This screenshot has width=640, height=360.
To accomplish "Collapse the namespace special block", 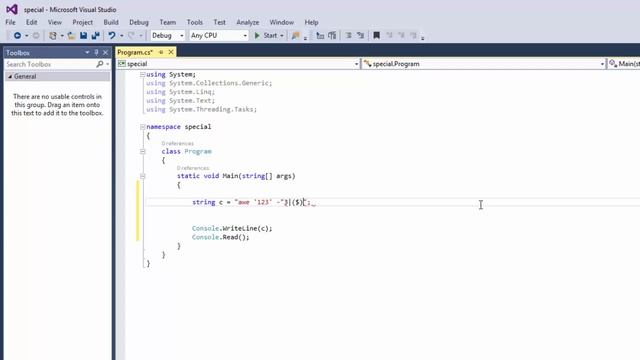I will 142,127.
